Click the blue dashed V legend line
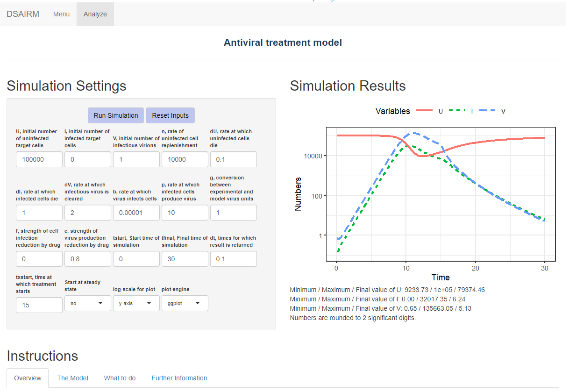569x392 pixels. point(488,111)
